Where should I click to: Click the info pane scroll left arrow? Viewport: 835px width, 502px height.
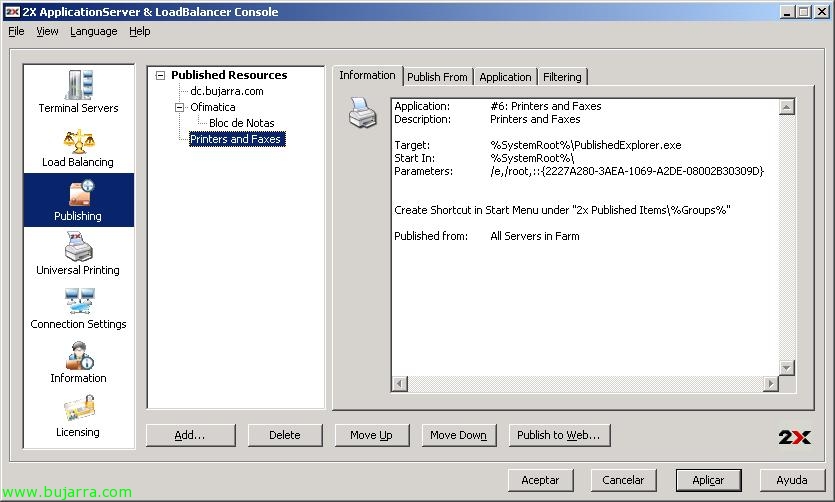[x=400, y=383]
